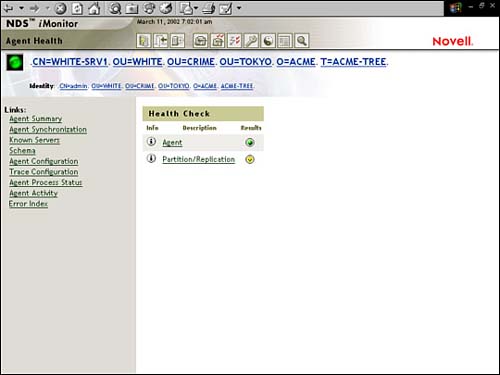
Task: Open the T=ACME-TREE link
Action: pos(354,62)
